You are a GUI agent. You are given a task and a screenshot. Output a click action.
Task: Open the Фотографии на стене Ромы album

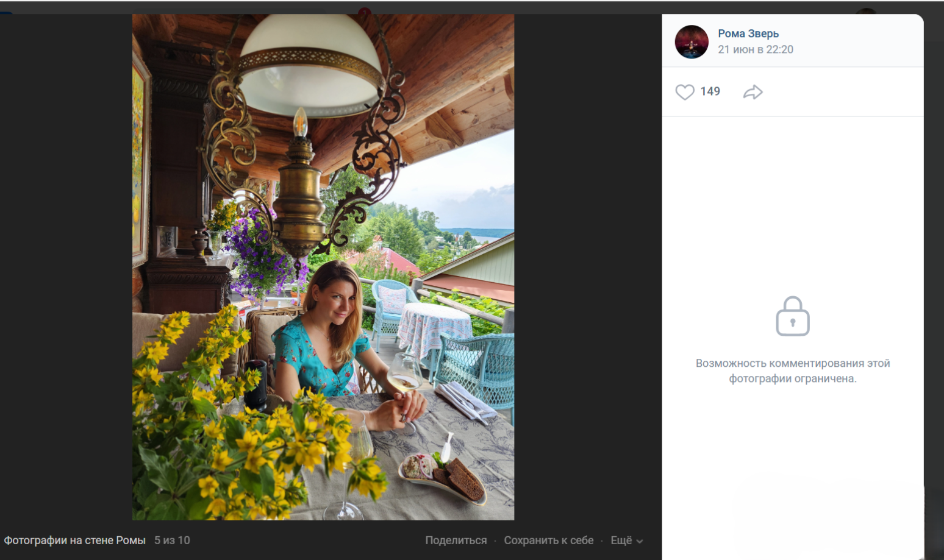click(x=75, y=541)
